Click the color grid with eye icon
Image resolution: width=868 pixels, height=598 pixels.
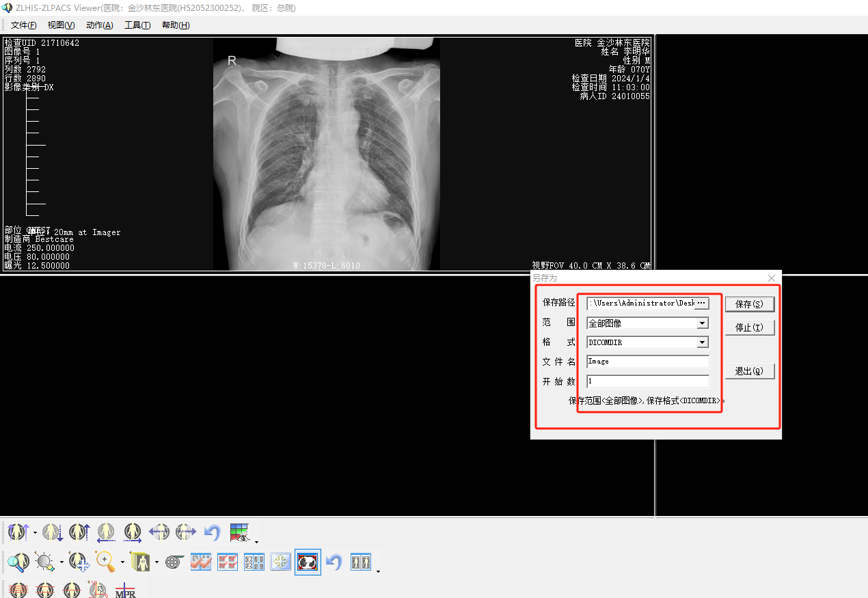(240, 532)
